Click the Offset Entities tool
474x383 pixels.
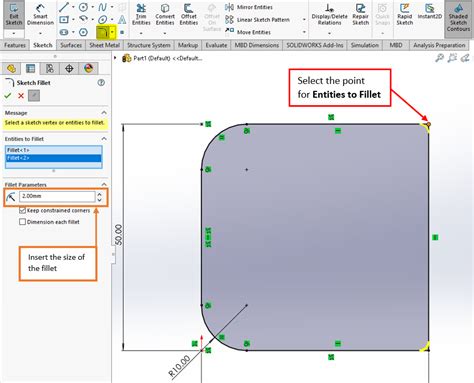click(189, 15)
